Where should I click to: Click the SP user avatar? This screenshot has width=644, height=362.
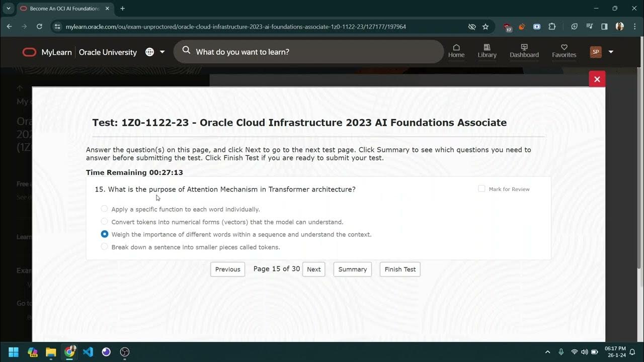tap(596, 52)
